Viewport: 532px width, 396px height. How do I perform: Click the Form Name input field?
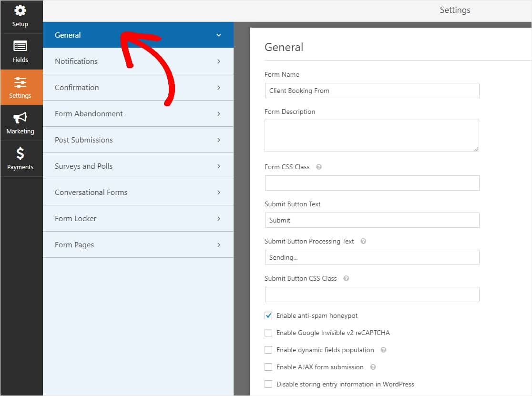point(372,91)
